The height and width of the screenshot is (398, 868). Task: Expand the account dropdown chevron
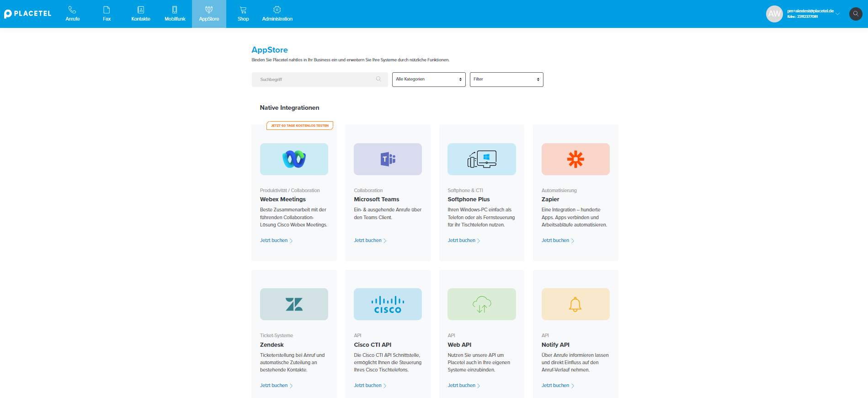click(x=838, y=14)
